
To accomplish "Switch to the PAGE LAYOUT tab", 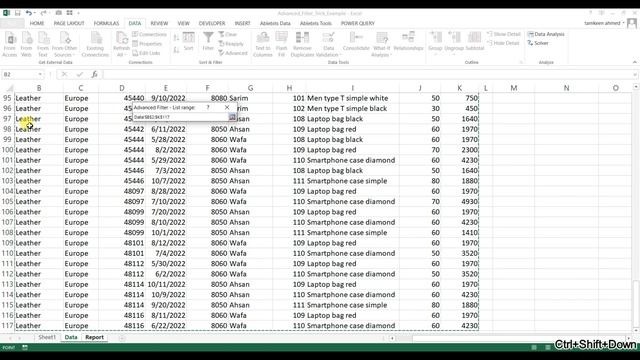I will [x=69, y=23].
